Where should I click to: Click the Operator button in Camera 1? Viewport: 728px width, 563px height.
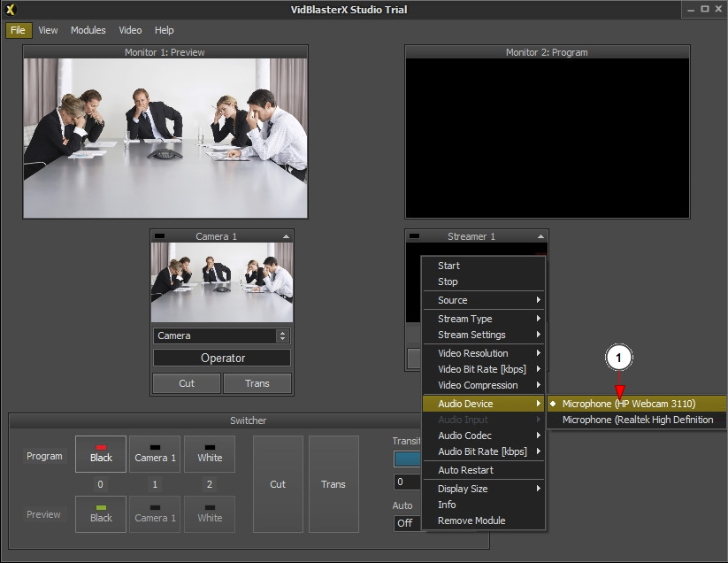point(222,358)
